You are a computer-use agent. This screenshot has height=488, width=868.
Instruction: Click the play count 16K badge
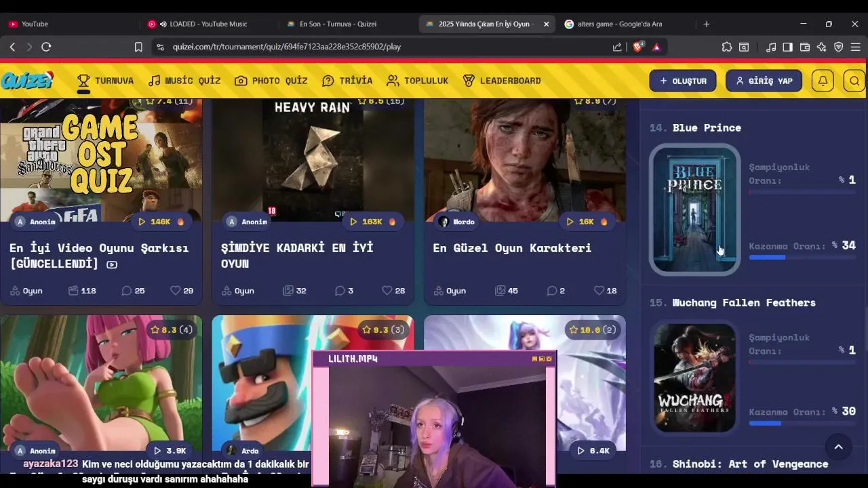(586, 222)
